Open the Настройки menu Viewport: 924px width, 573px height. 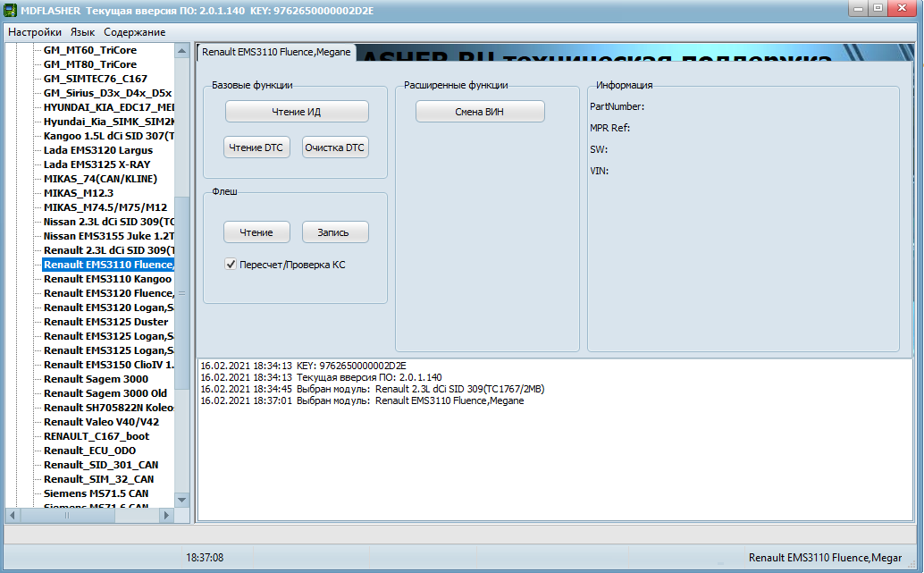[35, 32]
